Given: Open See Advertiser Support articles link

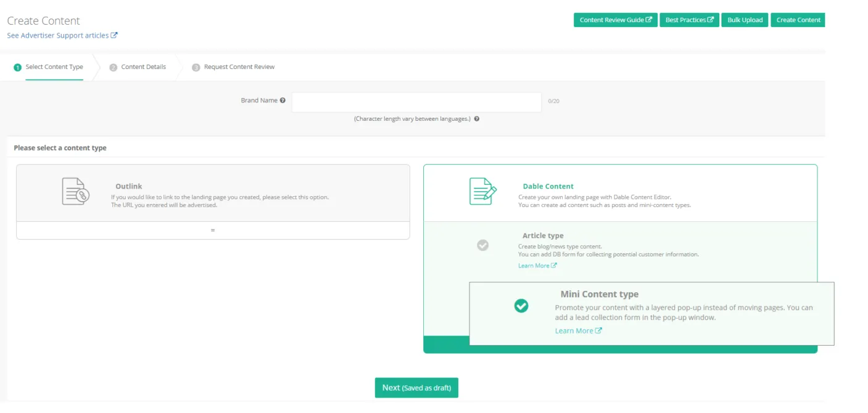Looking at the screenshot, I should (x=62, y=36).
